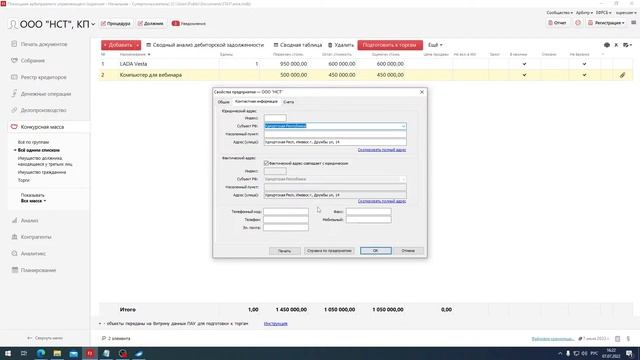This screenshot has height=360, width=640.
Task: Launch Microsoft Edge from the taskbar
Action: click(x=41, y=353)
